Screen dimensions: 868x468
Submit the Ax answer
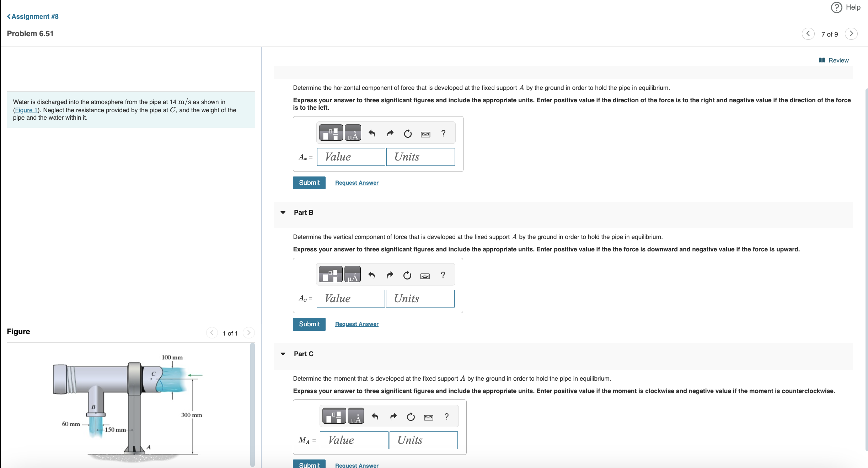click(309, 183)
